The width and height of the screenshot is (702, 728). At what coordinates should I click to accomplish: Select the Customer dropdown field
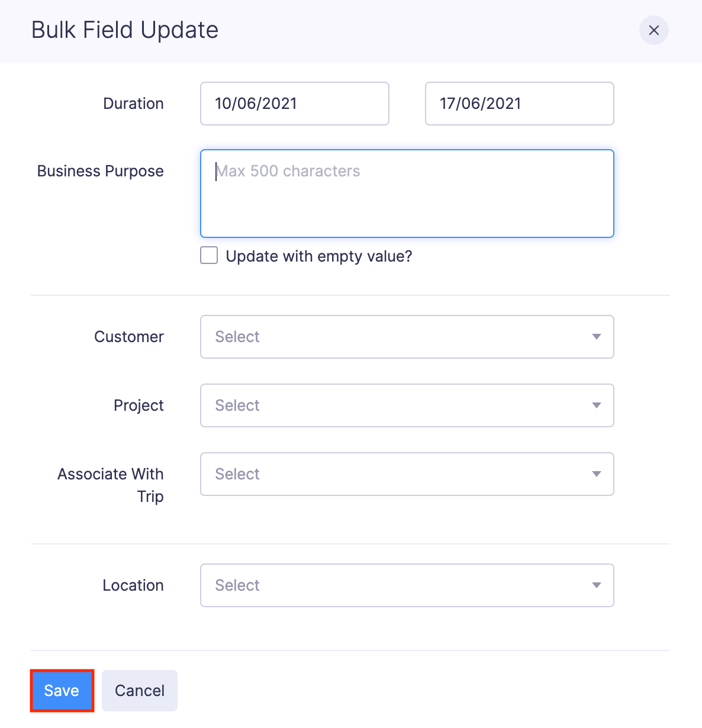[x=407, y=337]
